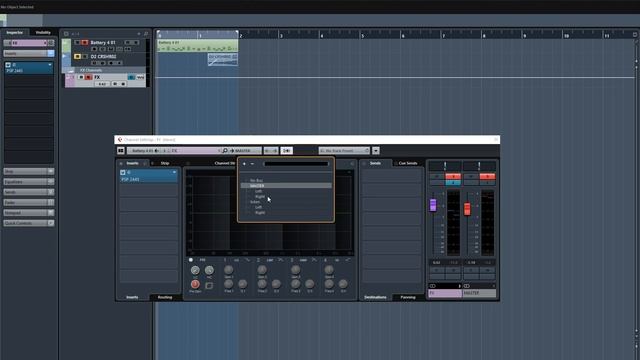Open the Inspector tab
Screen dimensions: 640x360
pyautogui.click(x=15, y=33)
